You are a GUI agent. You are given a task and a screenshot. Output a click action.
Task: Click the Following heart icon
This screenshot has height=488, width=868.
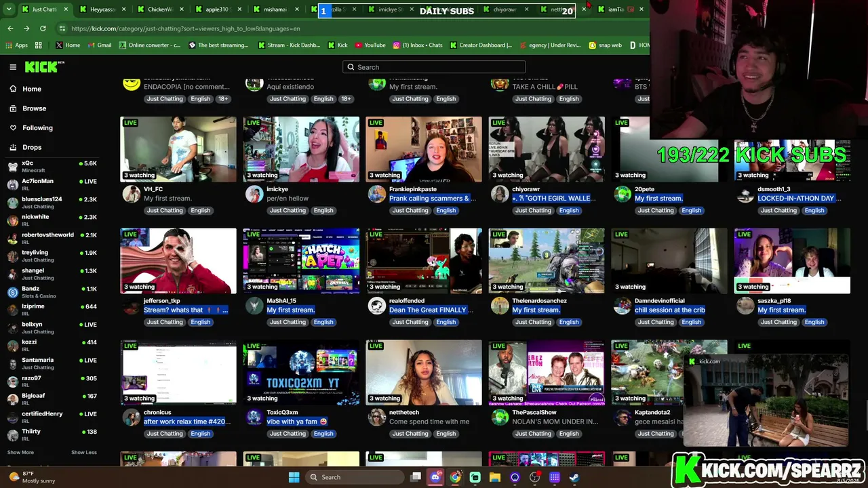13,127
